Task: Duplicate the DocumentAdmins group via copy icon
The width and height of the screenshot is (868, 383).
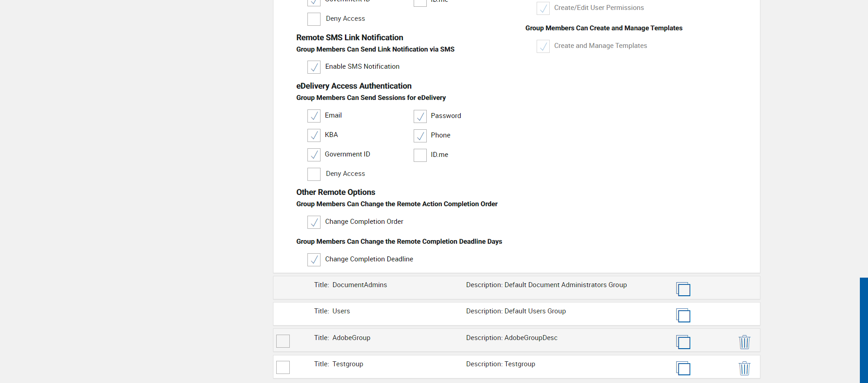Action: click(x=683, y=289)
